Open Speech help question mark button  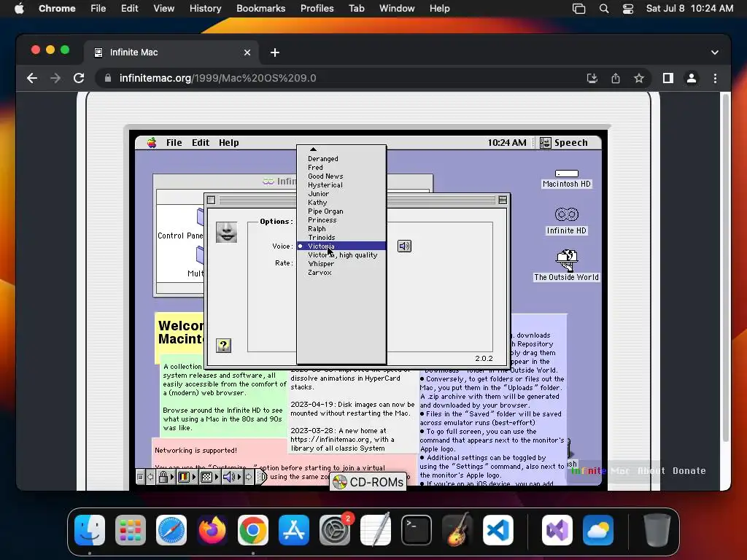(x=223, y=345)
